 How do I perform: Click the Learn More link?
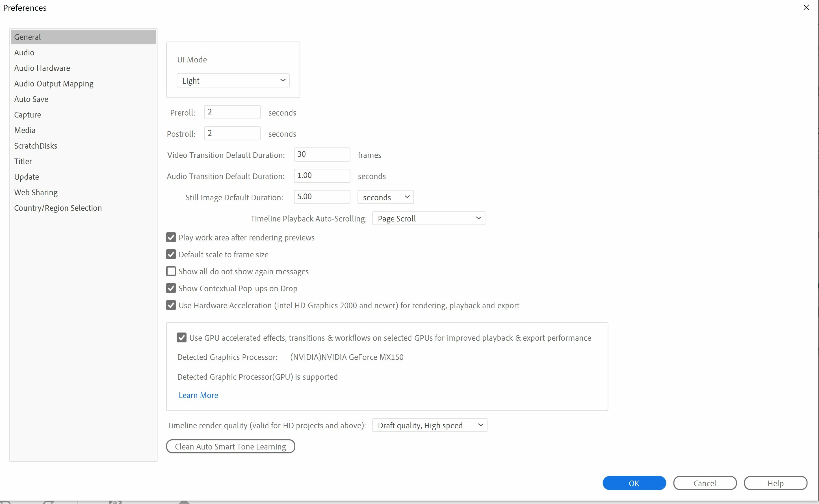click(198, 395)
